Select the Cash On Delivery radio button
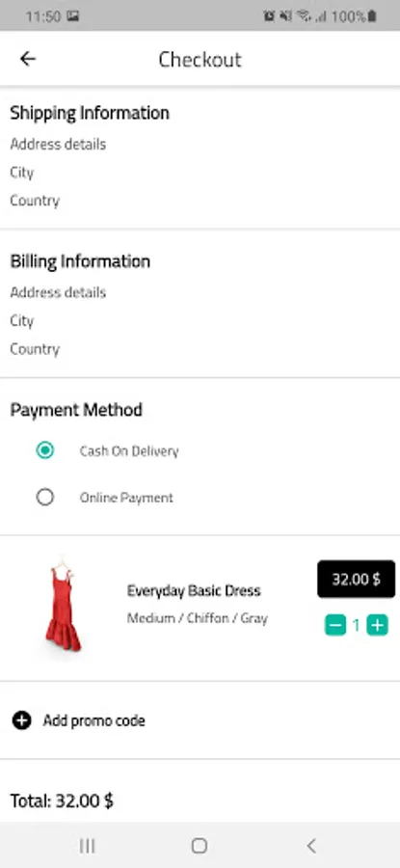400x868 pixels. [x=44, y=450]
